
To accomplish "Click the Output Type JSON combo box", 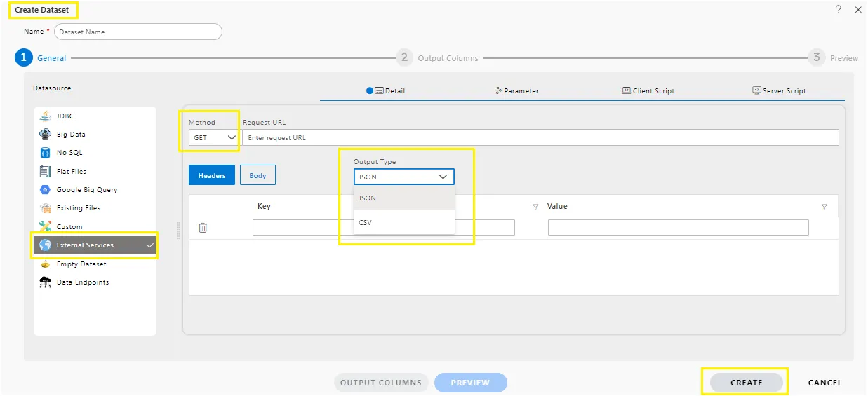I will pyautogui.click(x=403, y=177).
